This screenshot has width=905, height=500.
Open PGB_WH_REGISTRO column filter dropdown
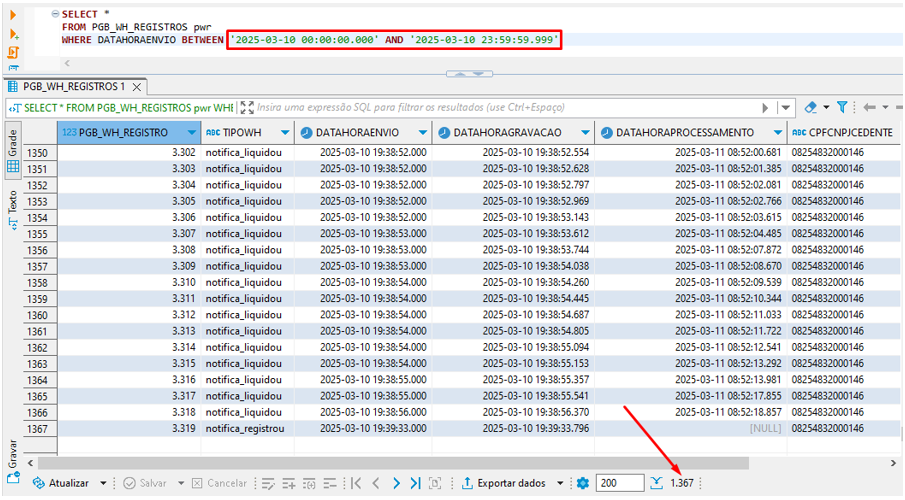192,133
